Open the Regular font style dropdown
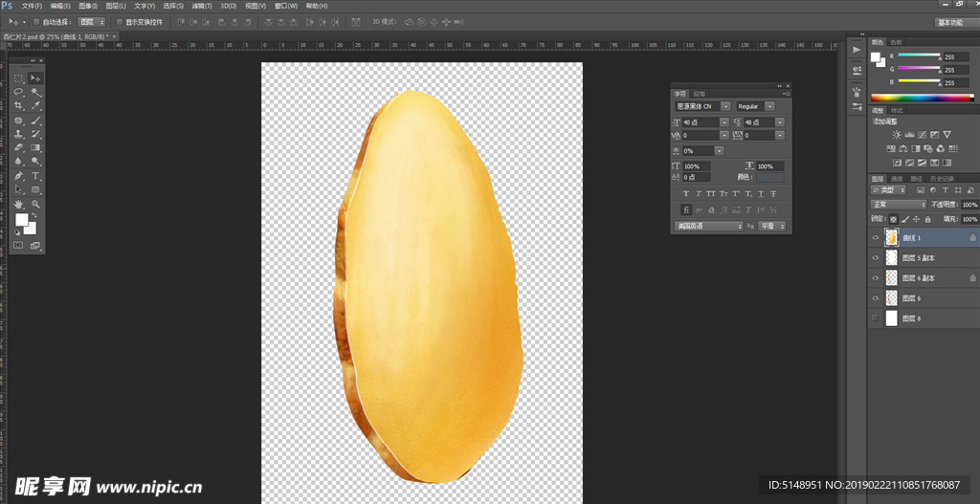Image resolution: width=980 pixels, height=504 pixels. [770, 107]
